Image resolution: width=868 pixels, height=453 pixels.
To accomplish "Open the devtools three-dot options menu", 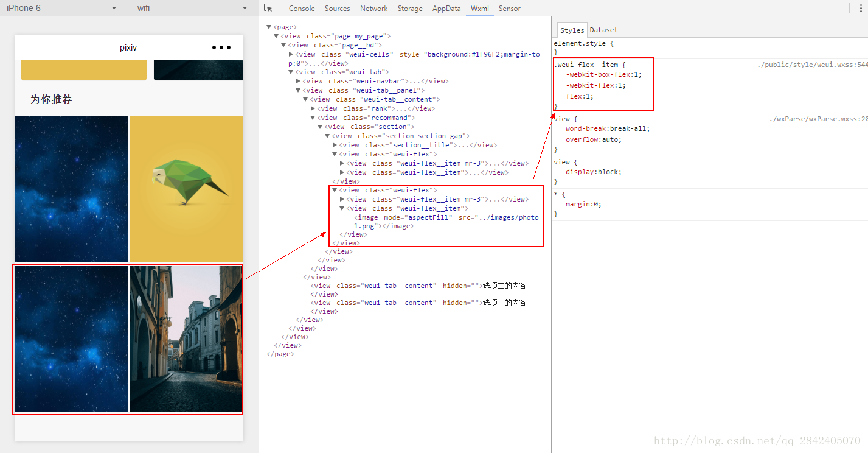I will [860, 8].
